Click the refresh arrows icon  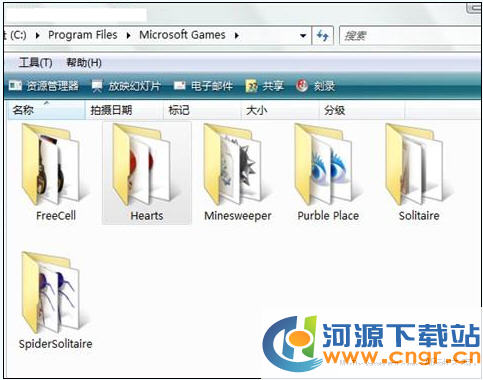pos(322,35)
